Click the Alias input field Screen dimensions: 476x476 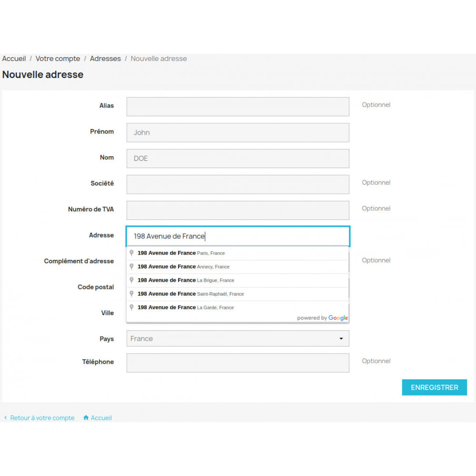[238, 106]
